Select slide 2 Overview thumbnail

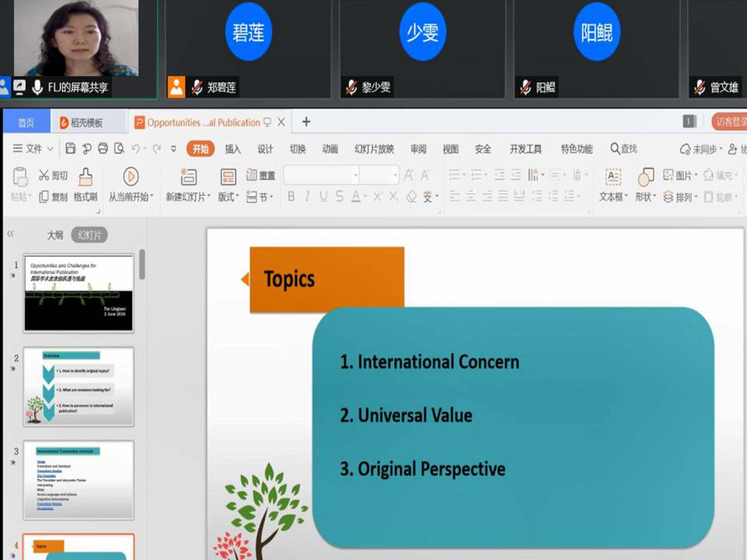pos(78,387)
